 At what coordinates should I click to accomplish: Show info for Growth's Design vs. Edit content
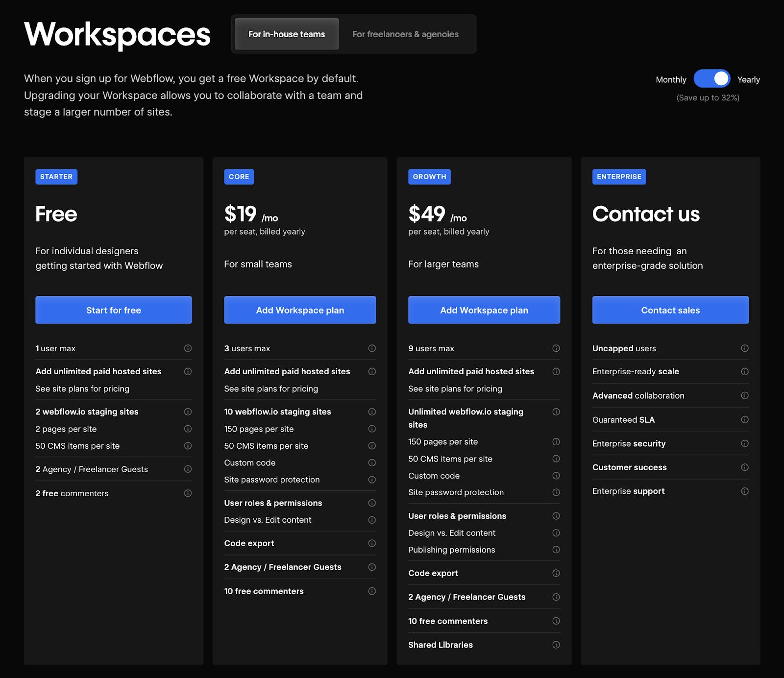click(556, 533)
